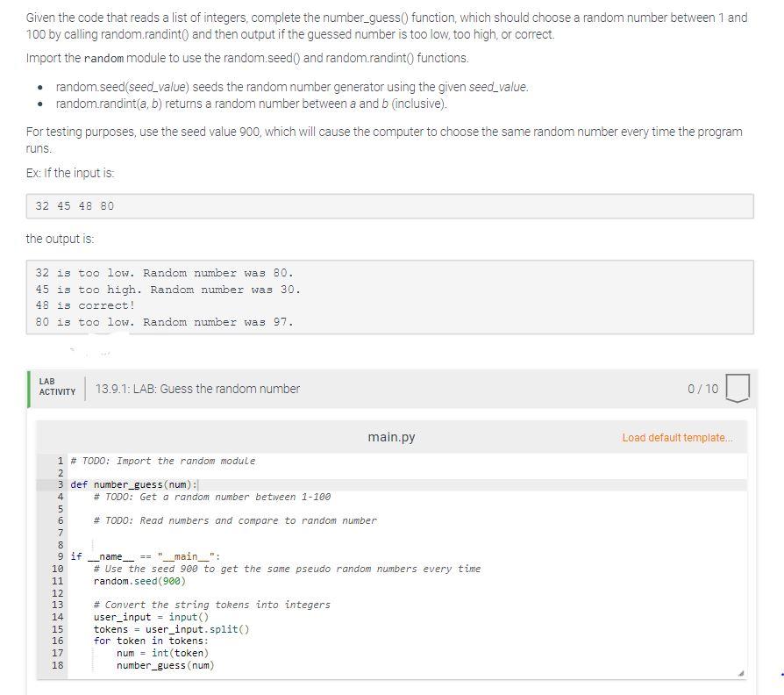Click empty editor line 5
The width and height of the screenshot is (784, 695).
point(407,509)
